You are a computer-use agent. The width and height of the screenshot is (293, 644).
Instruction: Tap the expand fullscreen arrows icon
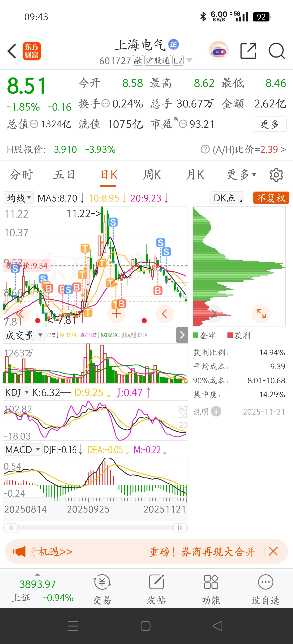(x=261, y=314)
